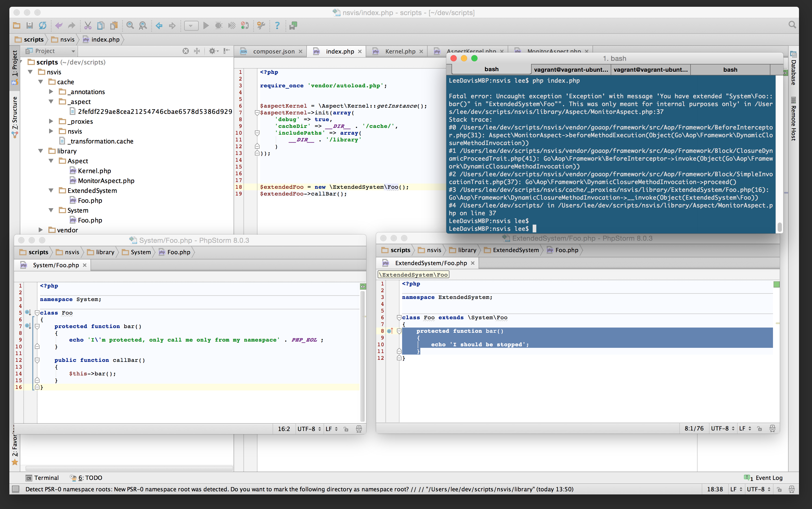Click the listen for debug connections icon
Image resolution: width=812 pixels, height=509 pixels.
click(245, 25)
